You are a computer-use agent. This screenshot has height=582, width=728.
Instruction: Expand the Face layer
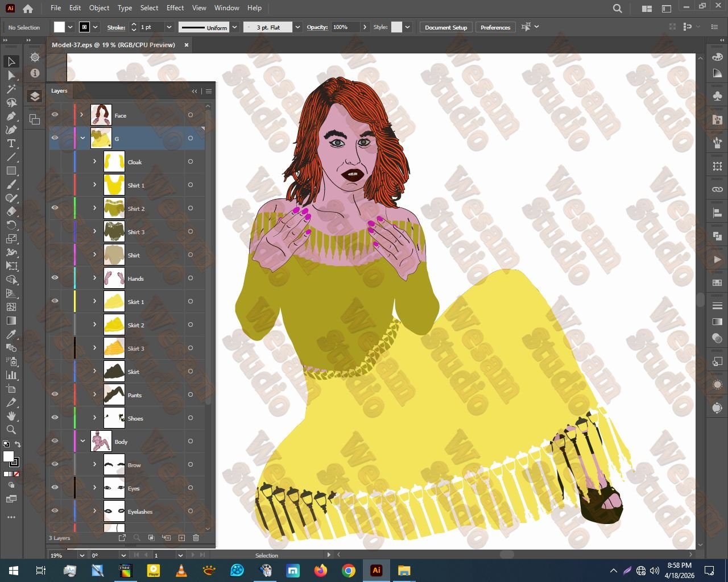click(82, 115)
